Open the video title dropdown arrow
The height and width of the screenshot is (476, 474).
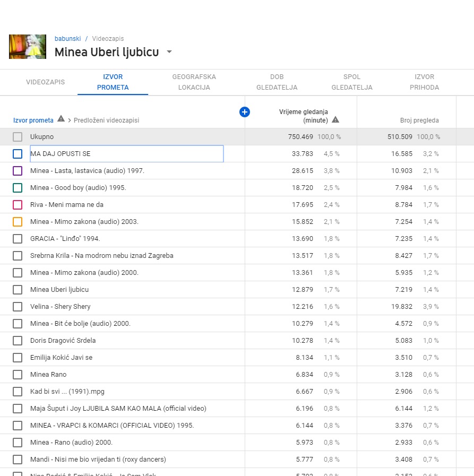[x=169, y=51]
